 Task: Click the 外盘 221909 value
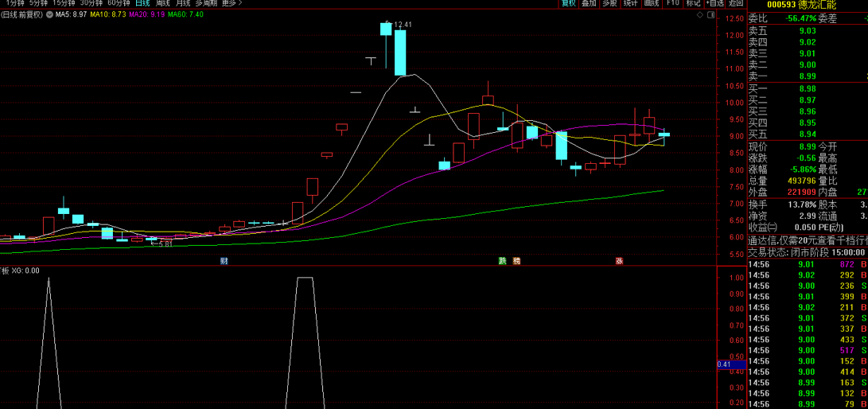tap(802, 193)
